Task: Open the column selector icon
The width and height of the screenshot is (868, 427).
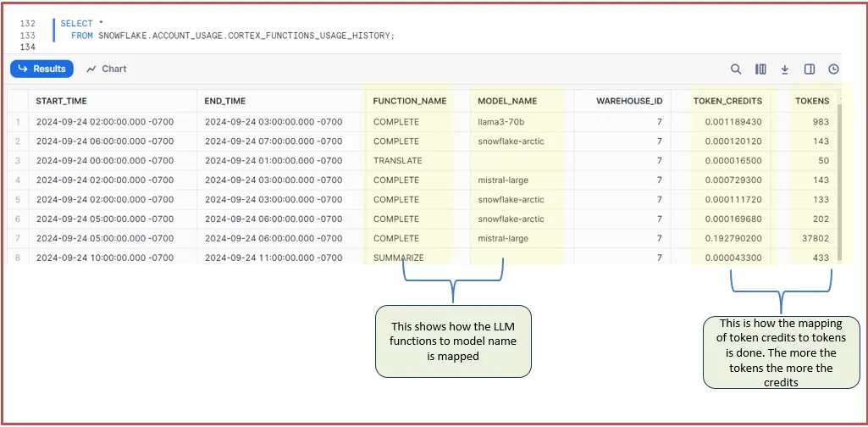Action: [760, 69]
